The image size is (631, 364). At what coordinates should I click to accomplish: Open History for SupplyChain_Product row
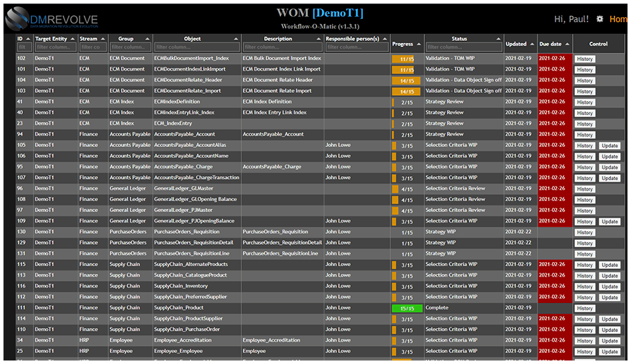coord(585,308)
